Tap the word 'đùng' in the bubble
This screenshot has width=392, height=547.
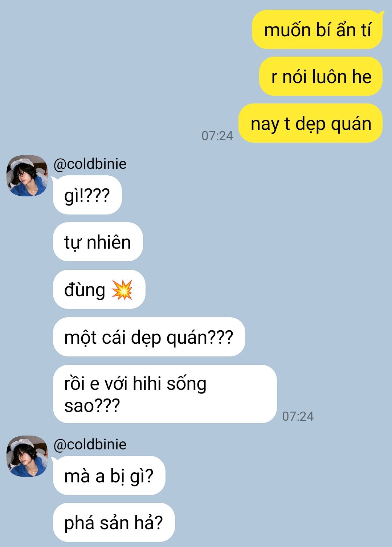pos(85,290)
